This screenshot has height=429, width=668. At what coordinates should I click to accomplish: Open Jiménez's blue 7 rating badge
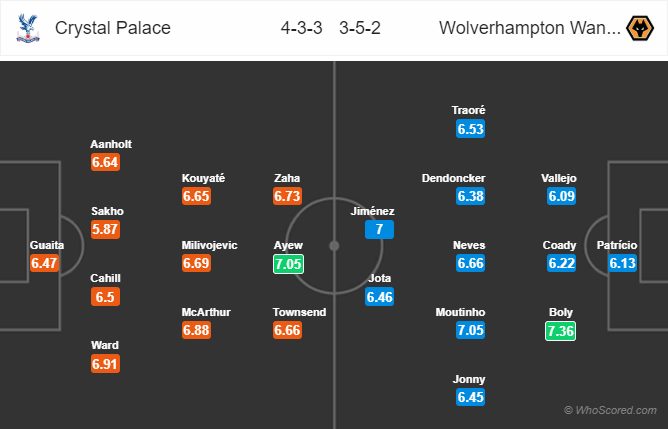pos(380,230)
